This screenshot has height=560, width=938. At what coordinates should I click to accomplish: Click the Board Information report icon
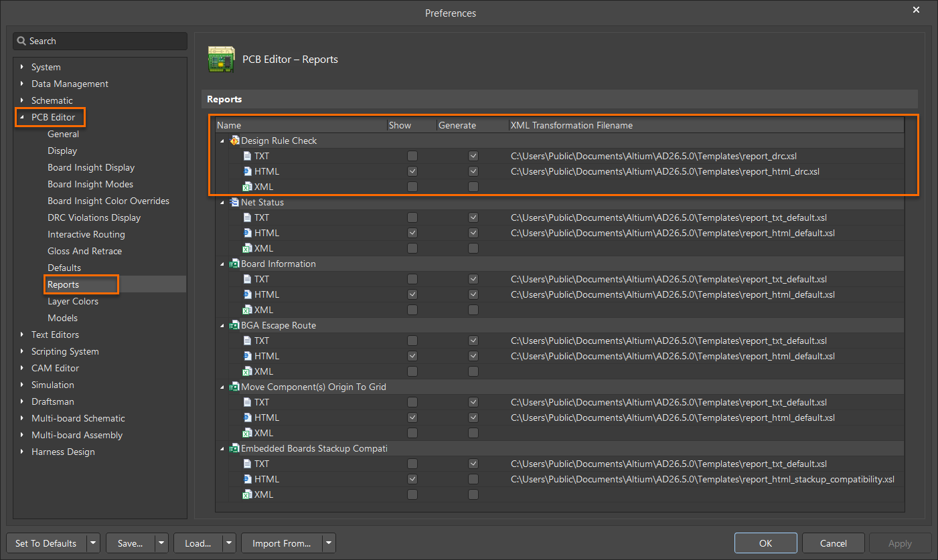point(234,264)
